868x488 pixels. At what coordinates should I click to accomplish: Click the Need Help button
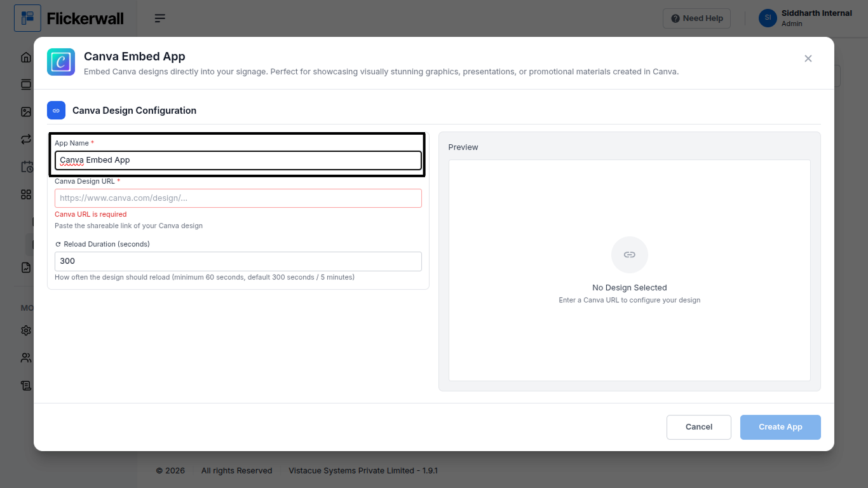click(696, 18)
